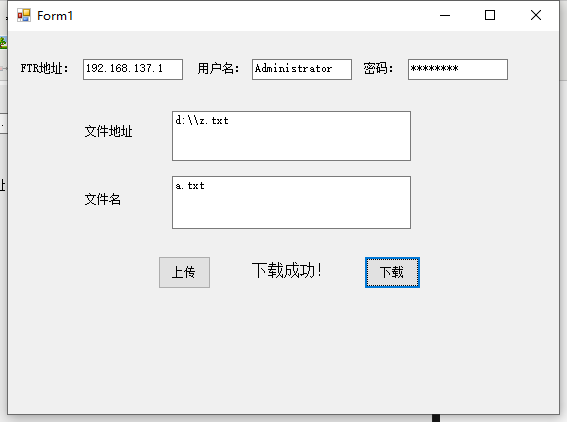Close the Form1 window
This screenshot has height=422, width=567.
click(x=536, y=16)
